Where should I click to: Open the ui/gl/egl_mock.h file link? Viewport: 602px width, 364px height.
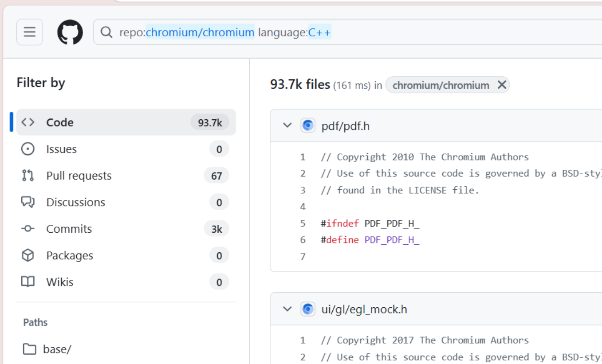(x=364, y=309)
